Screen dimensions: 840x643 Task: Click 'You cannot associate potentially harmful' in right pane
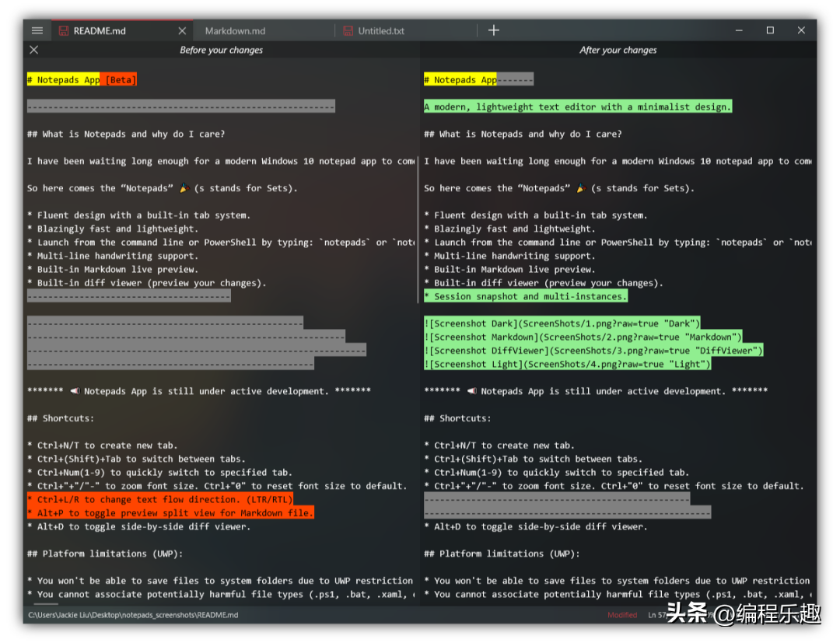click(618, 594)
